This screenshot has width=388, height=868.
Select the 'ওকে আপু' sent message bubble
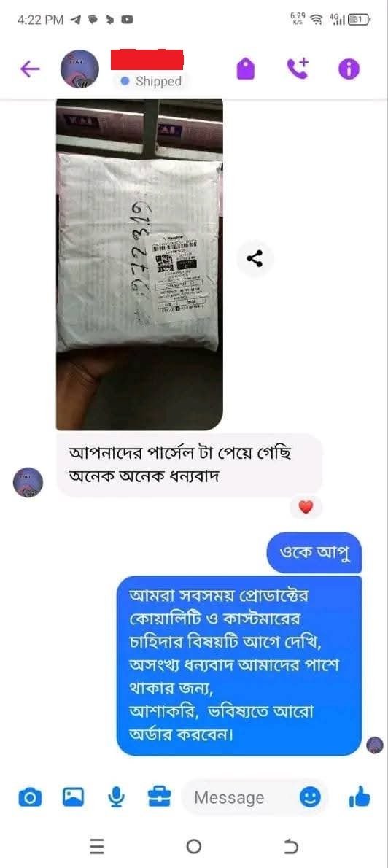314,553
